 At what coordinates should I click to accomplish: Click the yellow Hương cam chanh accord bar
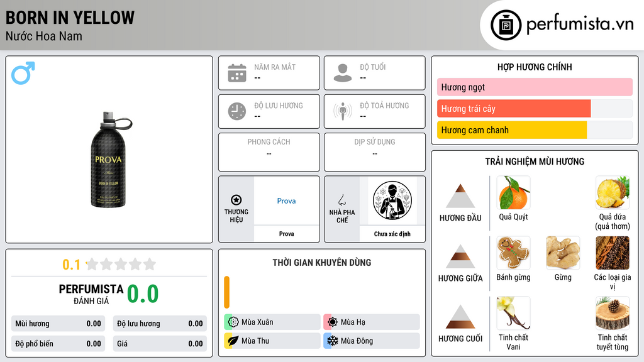[512, 130]
